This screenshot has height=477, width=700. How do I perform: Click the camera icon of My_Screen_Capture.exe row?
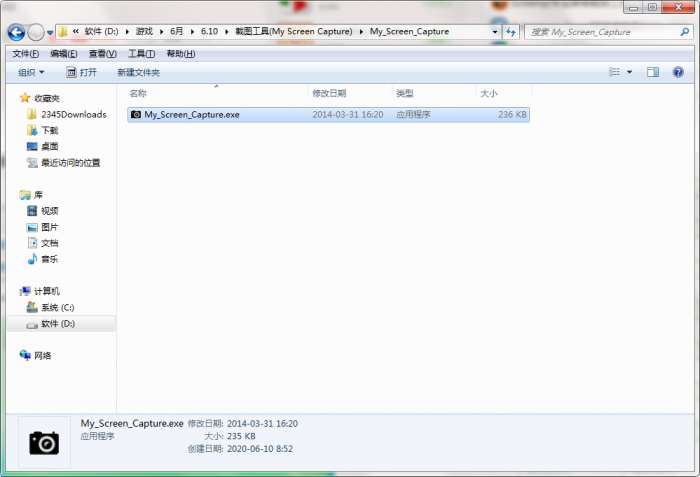(x=136, y=114)
